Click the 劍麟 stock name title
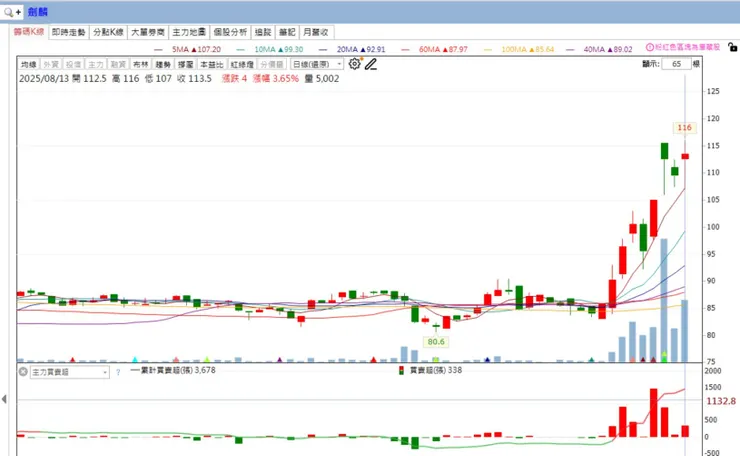740x456 pixels. (37, 12)
